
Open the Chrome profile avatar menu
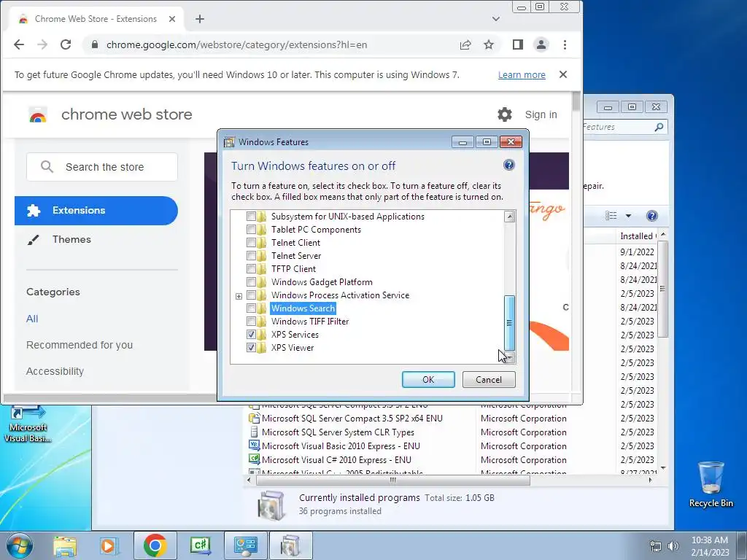[541, 44]
